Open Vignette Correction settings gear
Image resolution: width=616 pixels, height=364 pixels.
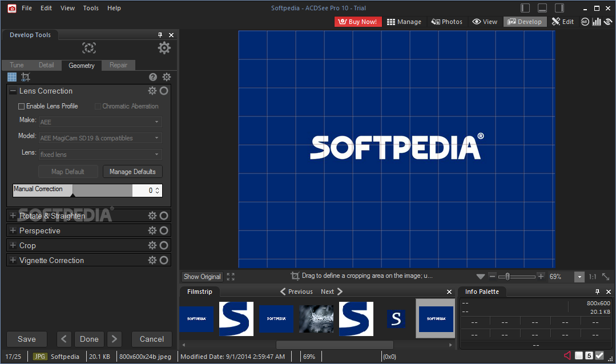pos(152,260)
